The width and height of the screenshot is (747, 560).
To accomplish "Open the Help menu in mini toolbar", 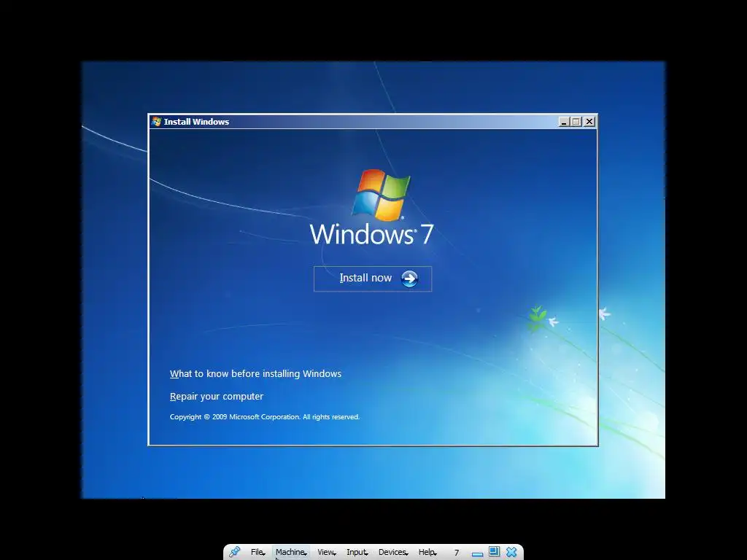I will point(427,552).
